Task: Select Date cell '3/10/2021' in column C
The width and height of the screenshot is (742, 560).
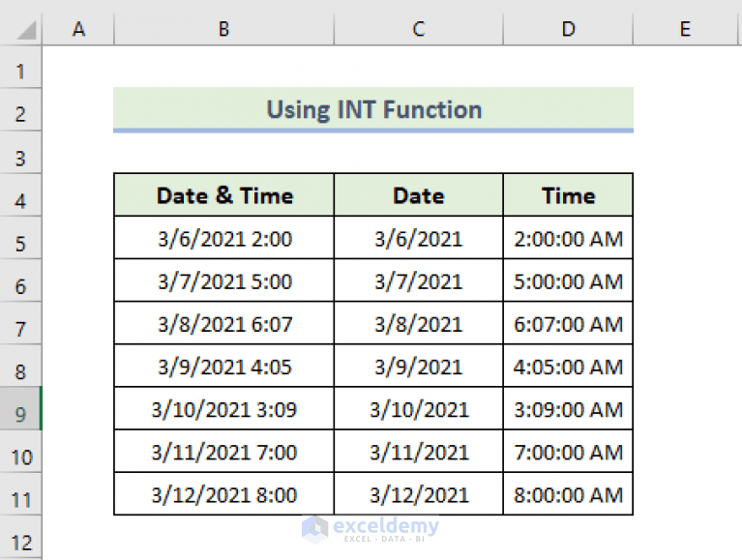Action: [418, 409]
